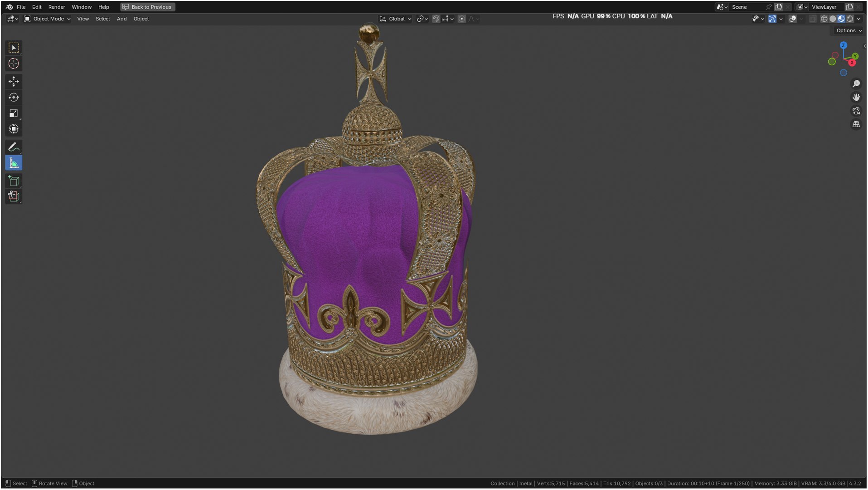868x490 pixels.
Task: Expand the Options dropdown
Action: [x=849, y=30]
